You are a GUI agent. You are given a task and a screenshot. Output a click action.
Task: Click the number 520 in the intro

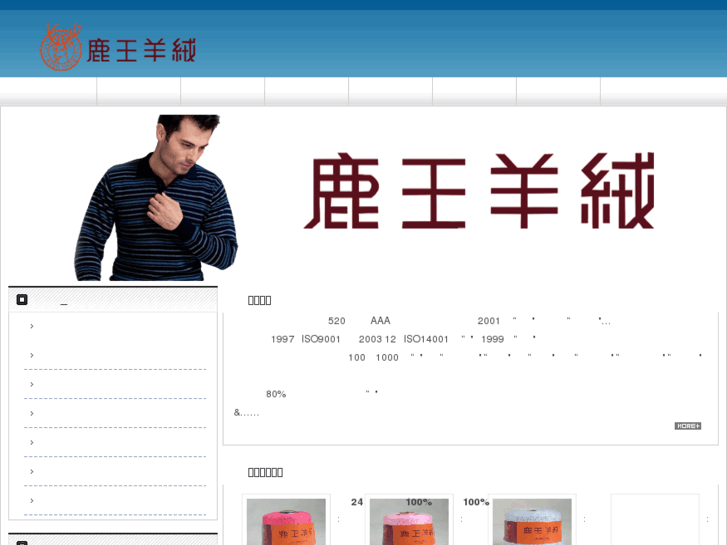coord(337,321)
